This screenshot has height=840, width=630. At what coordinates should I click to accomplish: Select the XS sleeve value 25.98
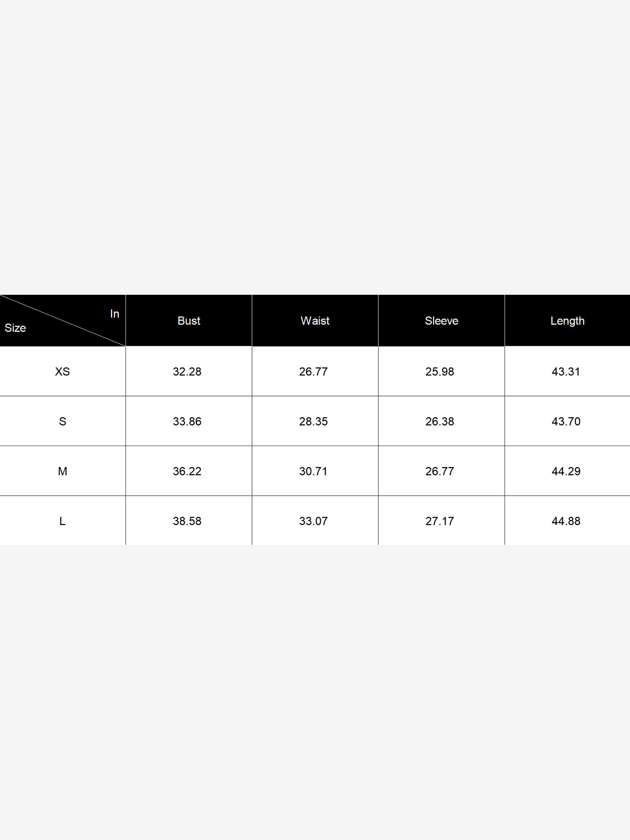click(440, 372)
